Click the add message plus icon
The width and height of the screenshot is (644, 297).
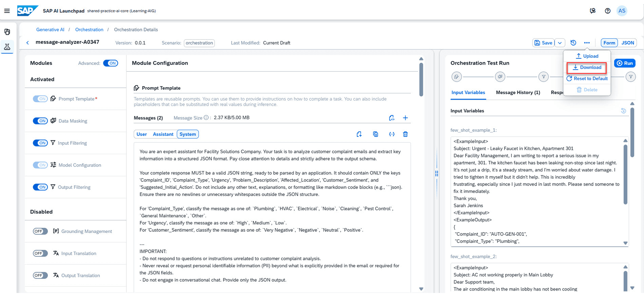click(x=405, y=118)
